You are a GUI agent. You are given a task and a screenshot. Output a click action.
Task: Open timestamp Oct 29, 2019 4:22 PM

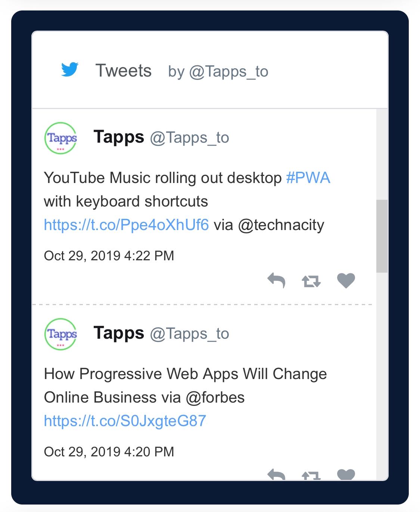click(109, 256)
